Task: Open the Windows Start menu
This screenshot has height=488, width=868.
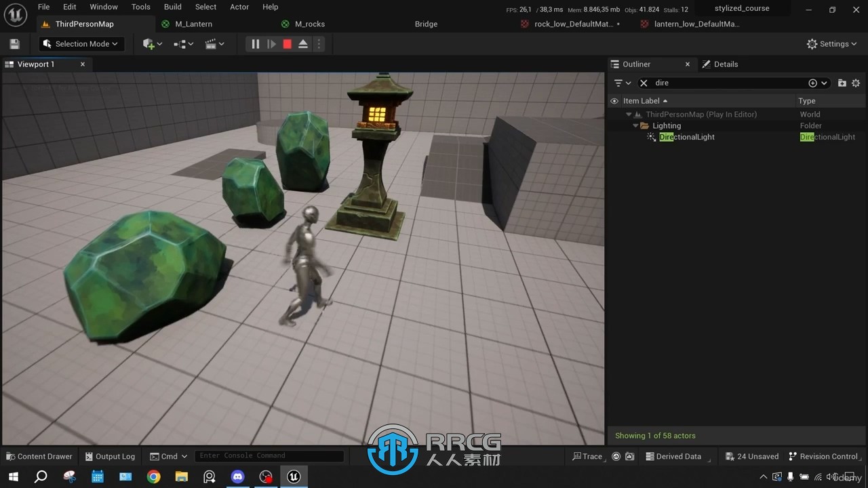Action: (13, 477)
